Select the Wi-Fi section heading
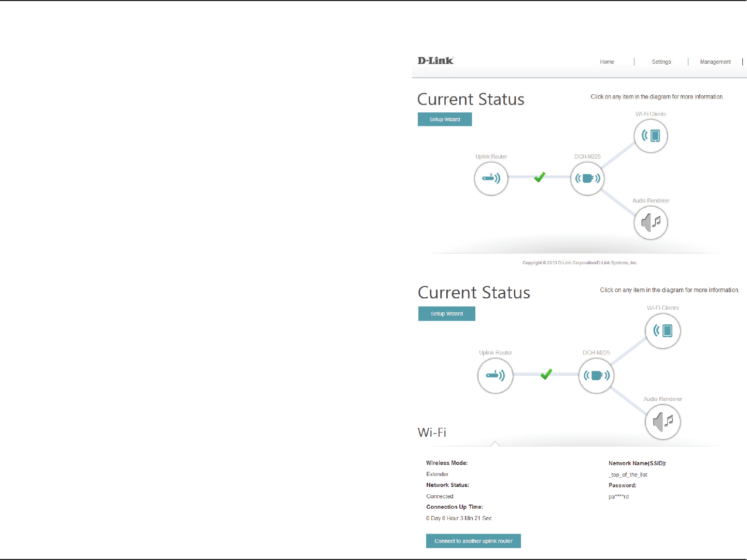The image size is (747, 560). coord(432,433)
